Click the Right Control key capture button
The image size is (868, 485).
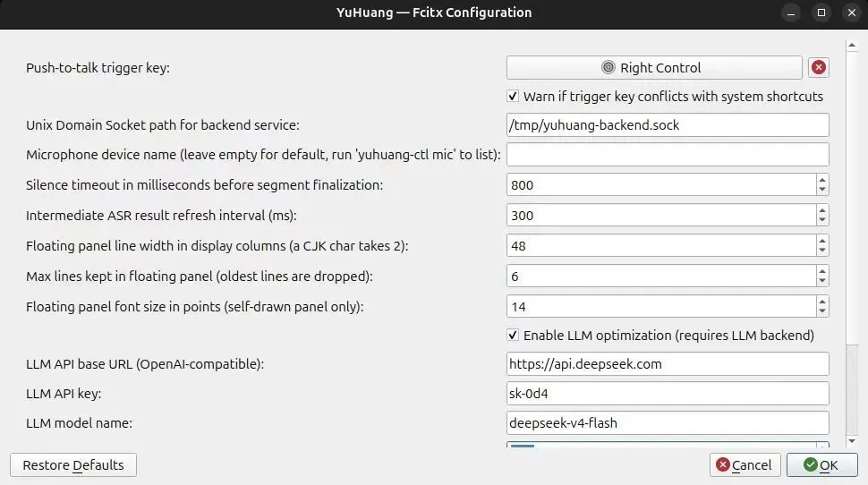654,67
